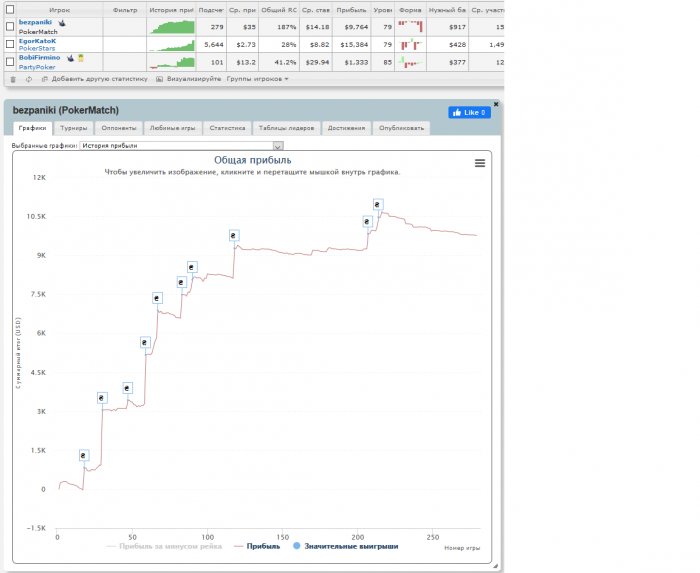
Task: Select the EgorKatoK row checkbox
Action: coord(10,45)
